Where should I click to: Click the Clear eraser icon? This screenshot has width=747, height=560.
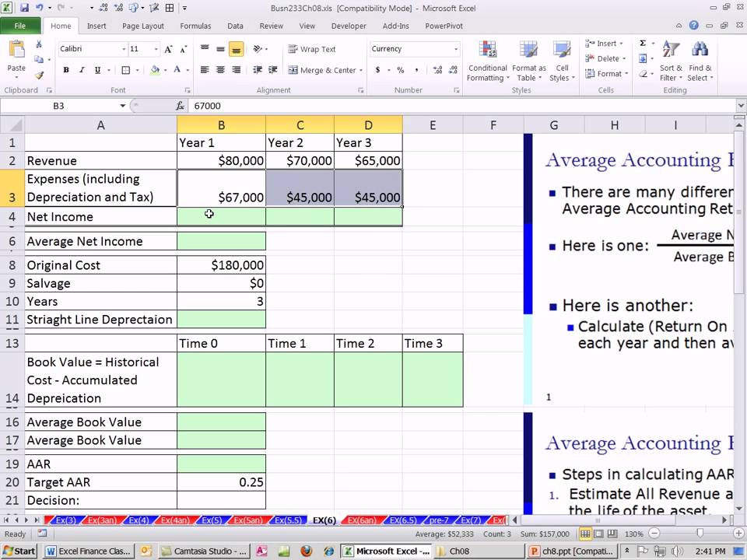644,74
